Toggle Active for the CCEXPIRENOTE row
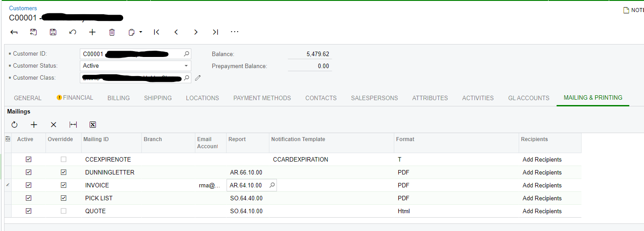The image size is (644, 231). click(29, 159)
